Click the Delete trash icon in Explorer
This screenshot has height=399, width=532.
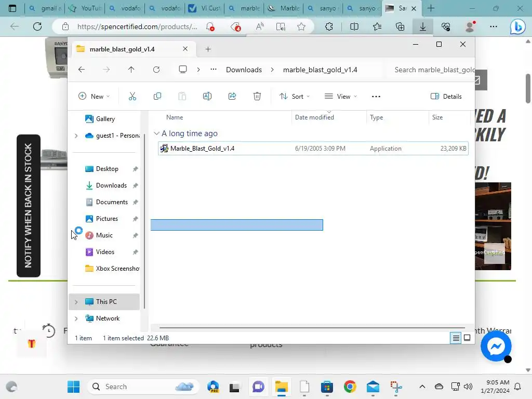[x=257, y=96]
